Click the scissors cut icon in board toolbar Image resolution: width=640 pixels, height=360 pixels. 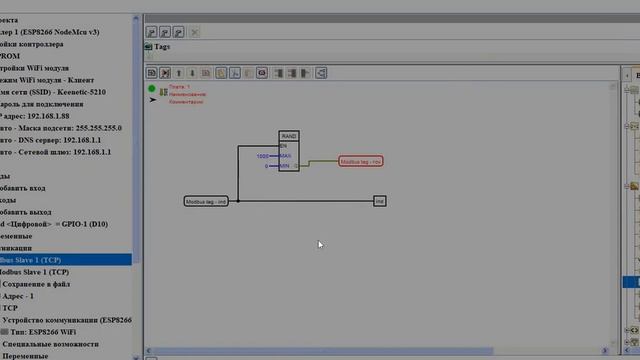coord(235,73)
